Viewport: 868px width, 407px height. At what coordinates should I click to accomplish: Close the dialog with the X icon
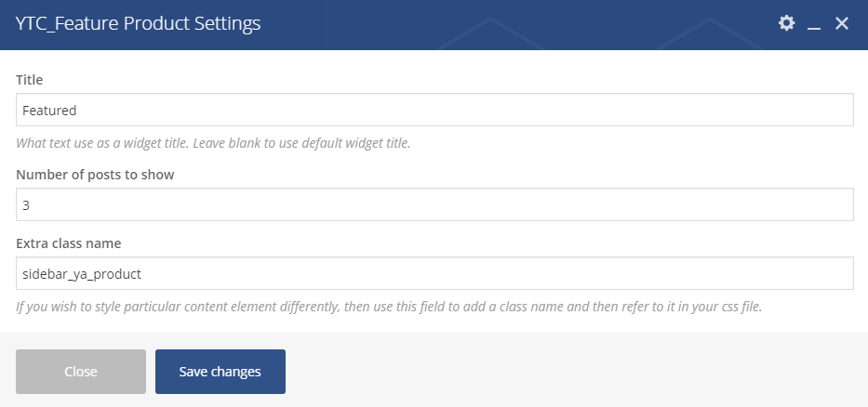[842, 23]
